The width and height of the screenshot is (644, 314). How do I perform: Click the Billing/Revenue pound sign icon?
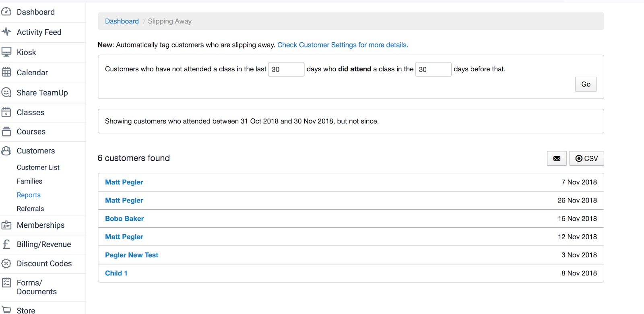6,244
